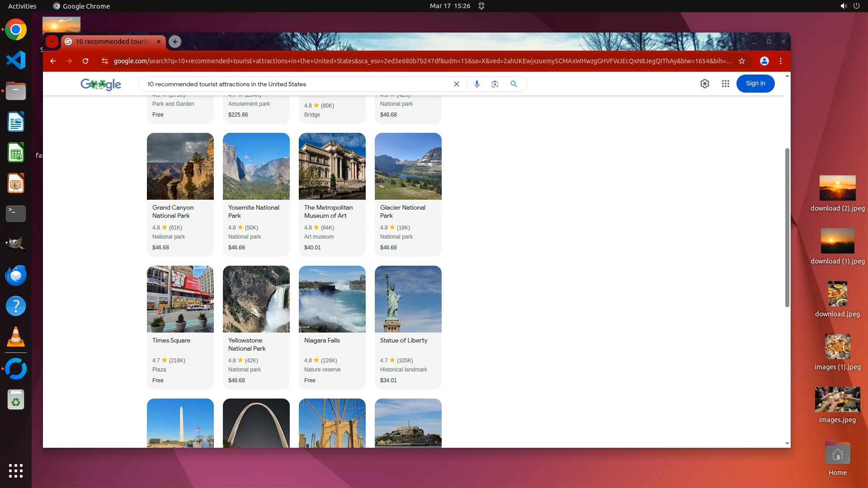Open Grand Canyon National Park result
The image size is (868, 488).
point(173,211)
